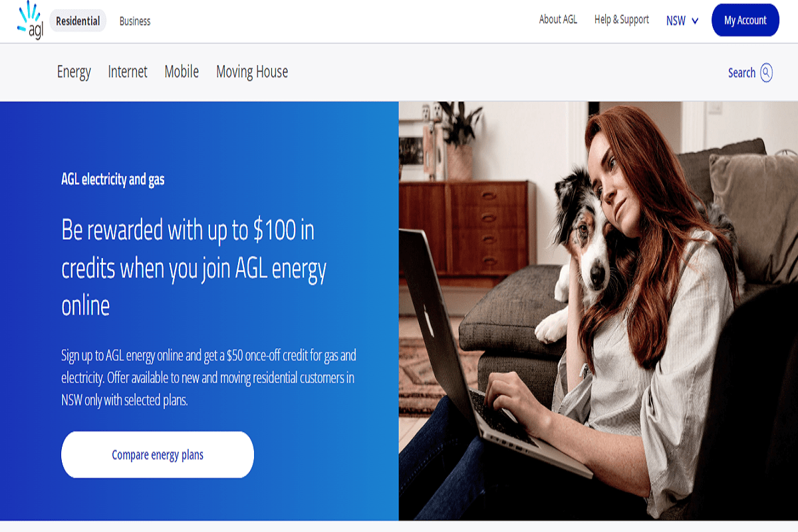Open Help & Support link
798x532 pixels.
pyautogui.click(x=622, y=20)
